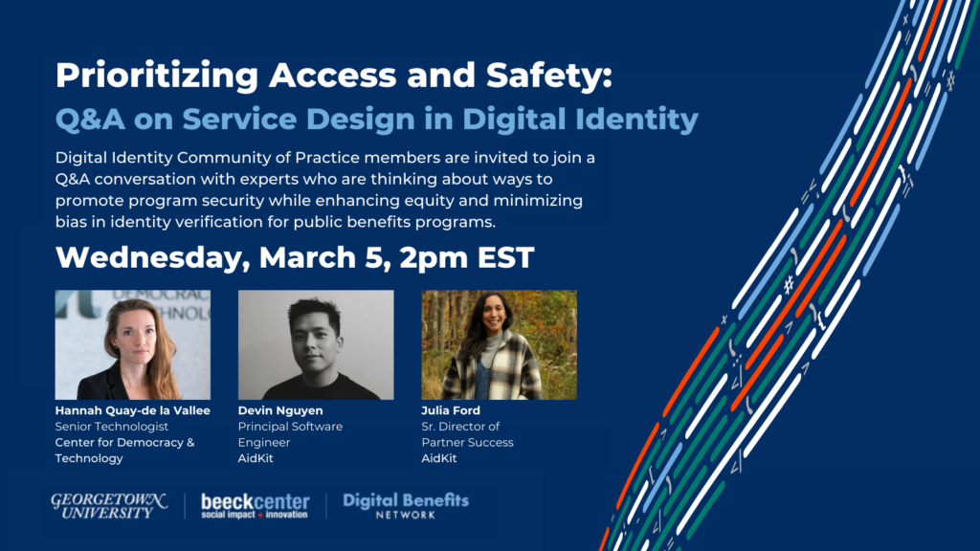Open Center for Democracy & Technology text

124,451
